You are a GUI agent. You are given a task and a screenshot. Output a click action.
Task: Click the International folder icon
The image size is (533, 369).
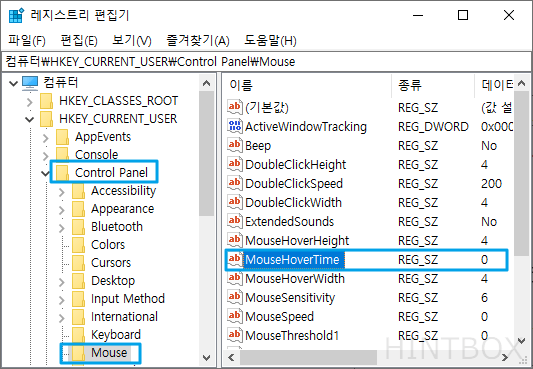point(78,317)
